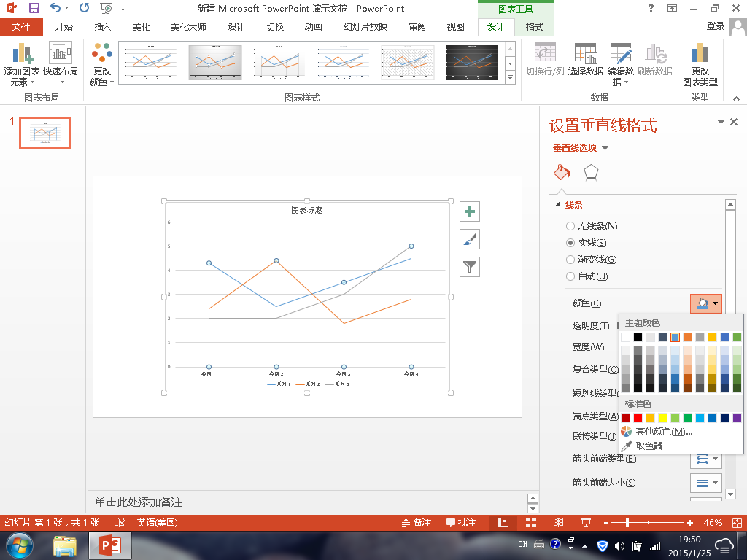Switch to reading view icon
Viewport: 747px width, 560px height.
(558, 522)
